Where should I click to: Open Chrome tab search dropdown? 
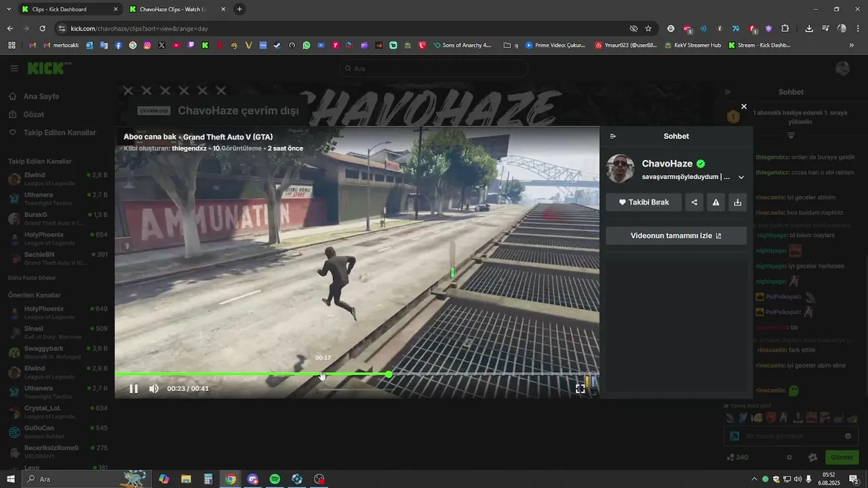point(9,9)
